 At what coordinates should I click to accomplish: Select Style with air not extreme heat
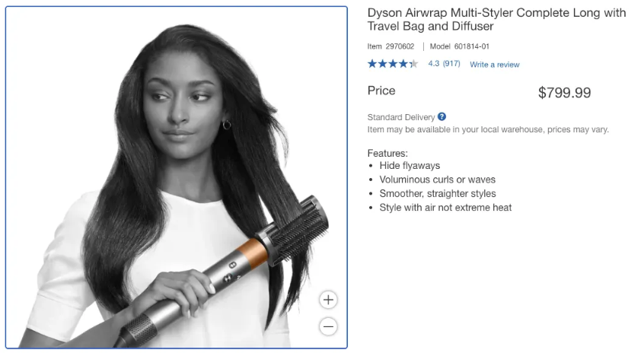tap(445, 207)
